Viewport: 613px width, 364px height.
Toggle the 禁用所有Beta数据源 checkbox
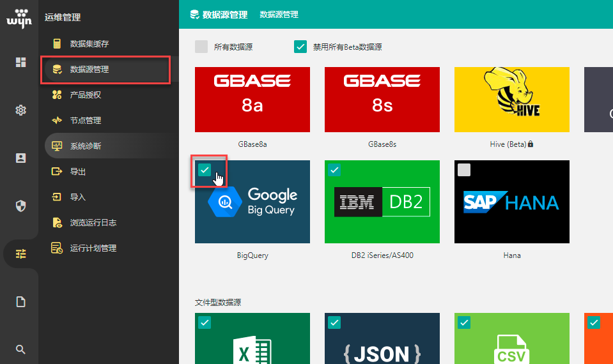[x=300, y=47]
